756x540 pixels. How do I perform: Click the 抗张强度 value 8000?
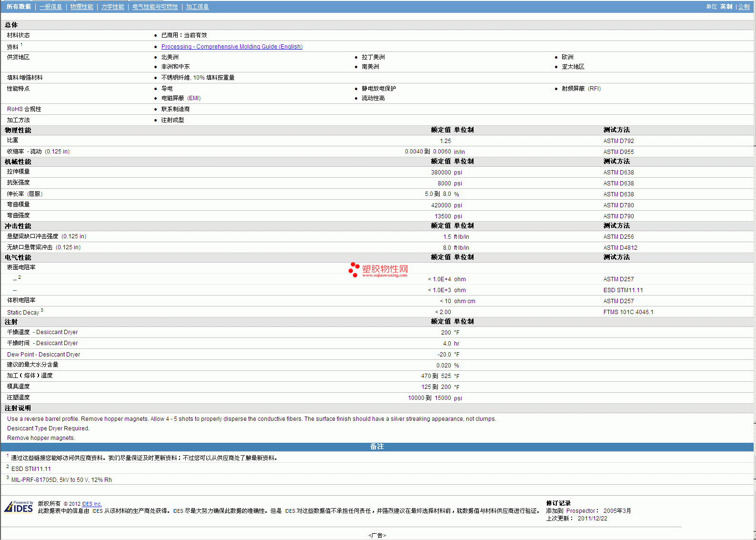click(444, 183)
